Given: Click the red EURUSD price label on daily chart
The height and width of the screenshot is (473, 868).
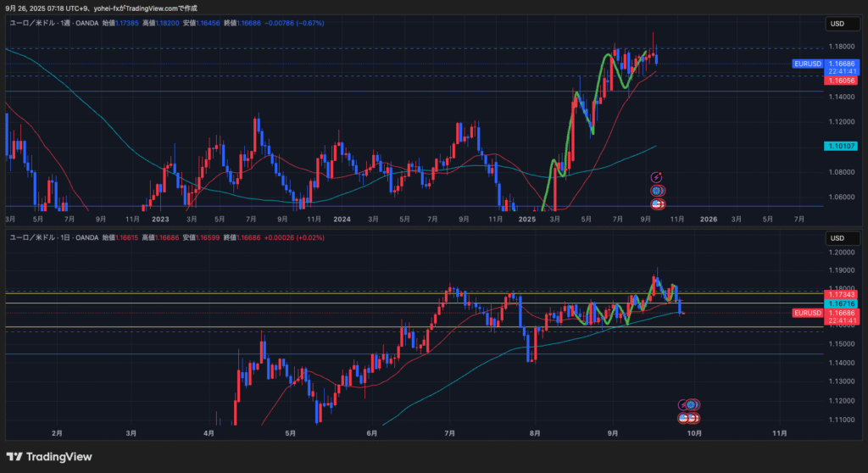Looking at the screenshot, I should [x=807, y=313].
